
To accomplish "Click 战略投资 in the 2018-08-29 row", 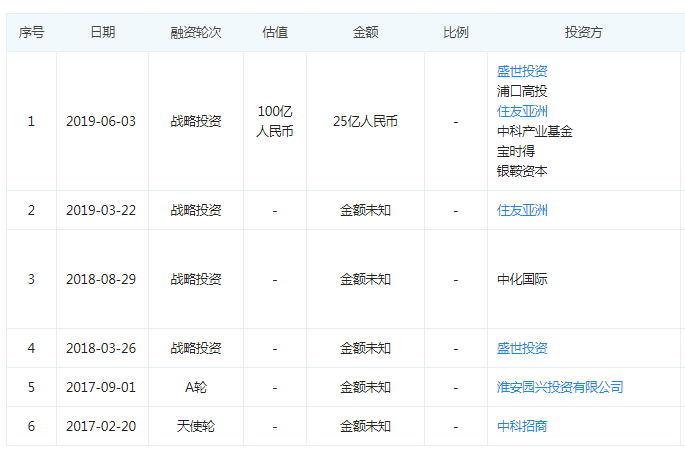I will [x=196, y=280].
